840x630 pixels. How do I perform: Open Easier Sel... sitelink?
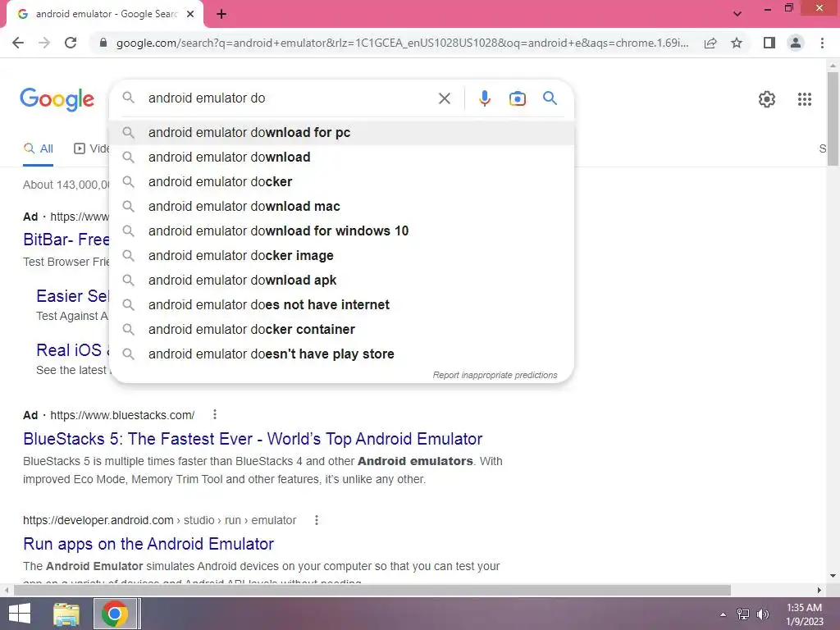72,295
